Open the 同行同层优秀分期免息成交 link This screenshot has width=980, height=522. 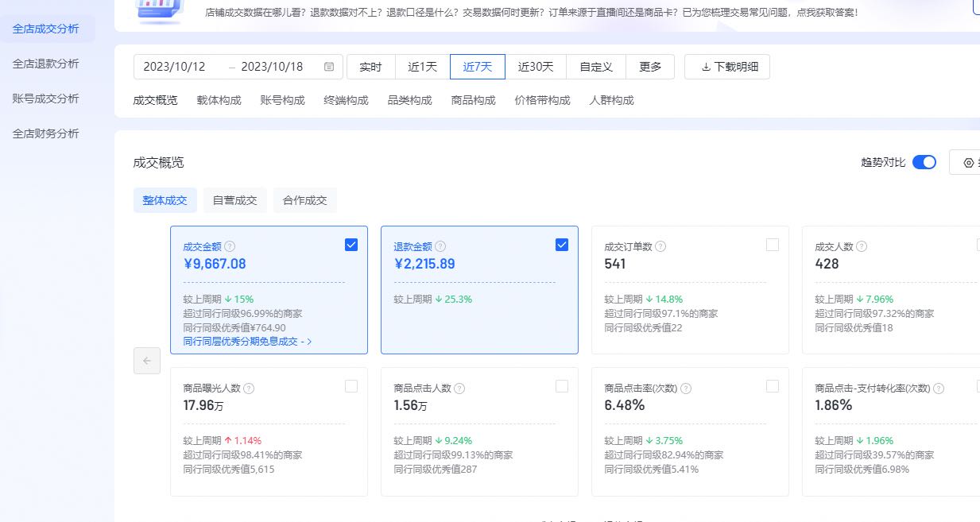pos(248,342)
